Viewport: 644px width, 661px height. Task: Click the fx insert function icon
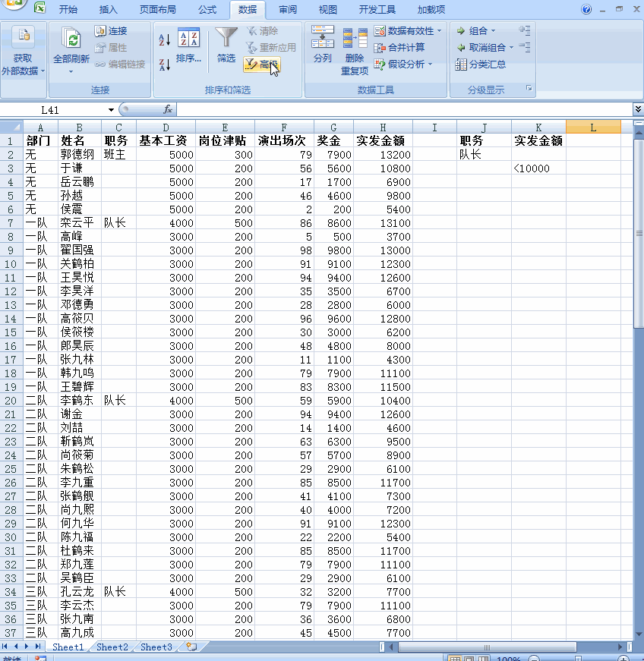point(167,109)
